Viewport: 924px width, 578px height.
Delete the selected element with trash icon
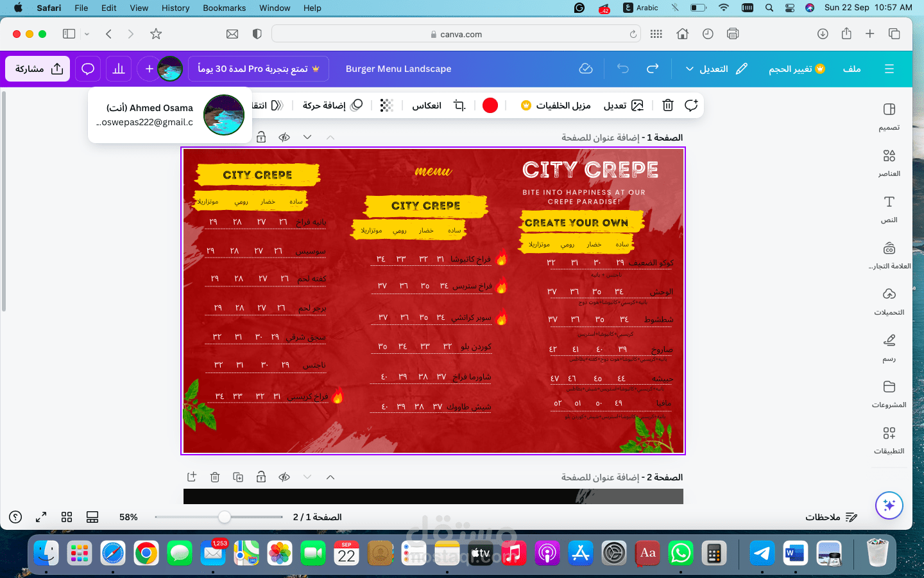point(667,105)
